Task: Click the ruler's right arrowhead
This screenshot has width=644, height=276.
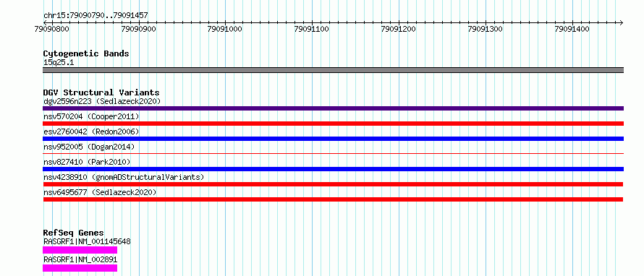Action: [621, 22]
